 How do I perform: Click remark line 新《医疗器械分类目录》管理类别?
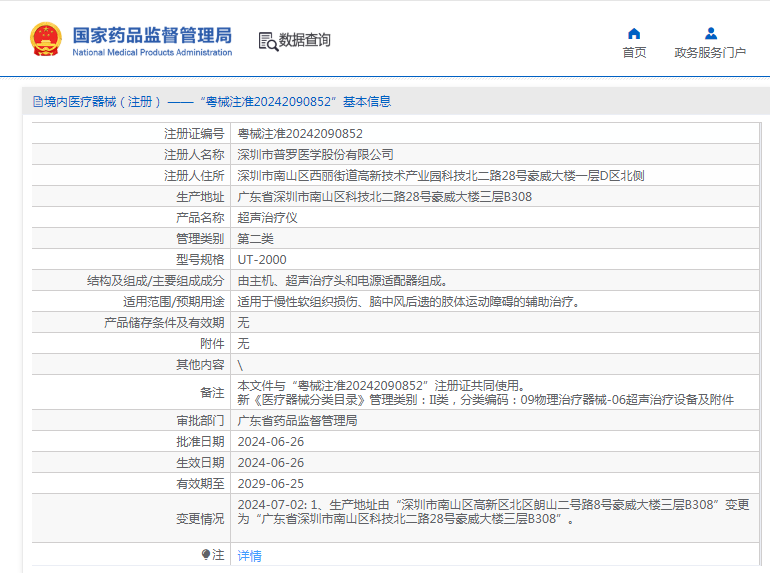click(x=486, y=400)
